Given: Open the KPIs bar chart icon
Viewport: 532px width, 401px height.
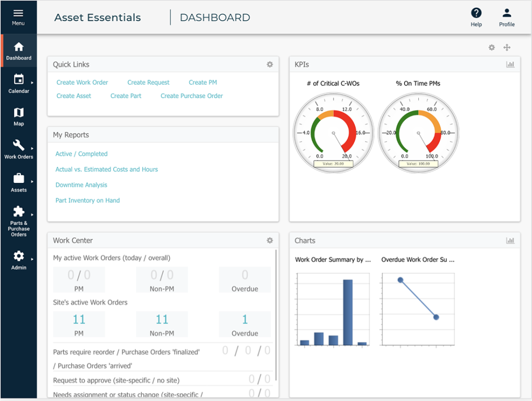Looking at the screenshot, I should pyautogui.click(x=510, y=64).
